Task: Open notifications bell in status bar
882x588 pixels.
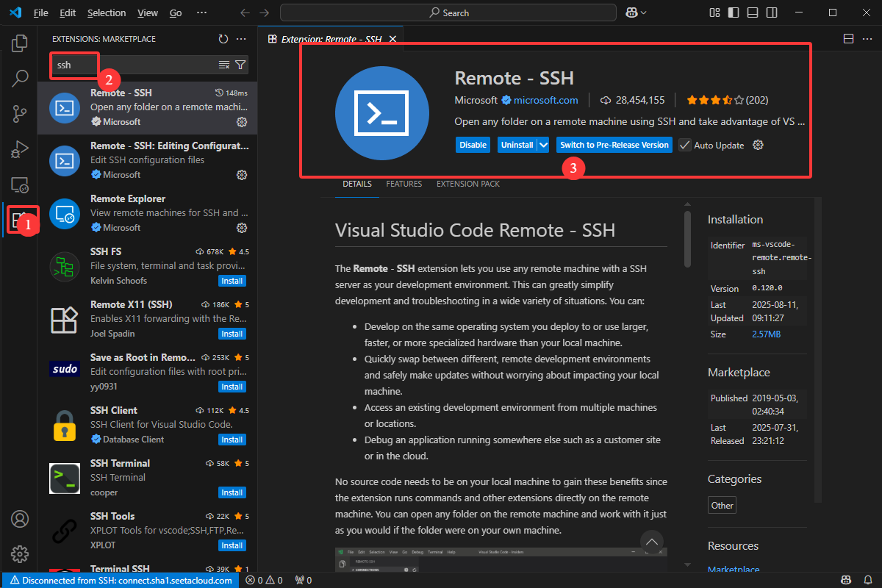Action: pyautogui.click(x=868, y=580)
